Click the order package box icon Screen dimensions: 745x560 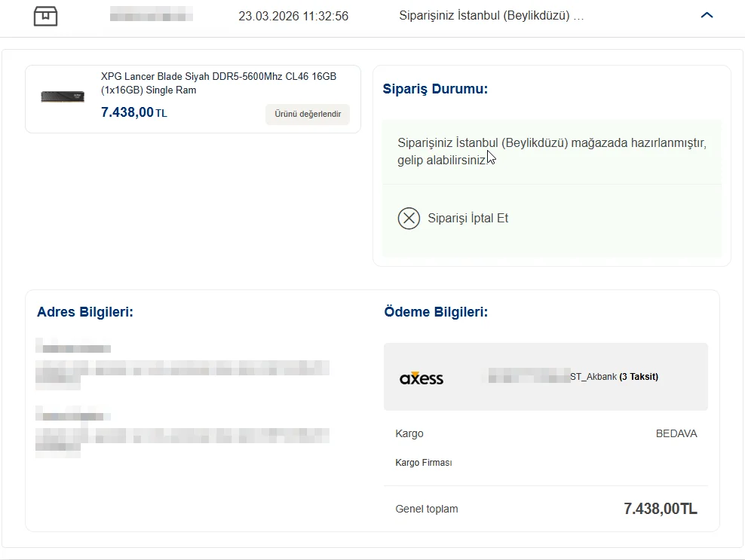point(46,16)
